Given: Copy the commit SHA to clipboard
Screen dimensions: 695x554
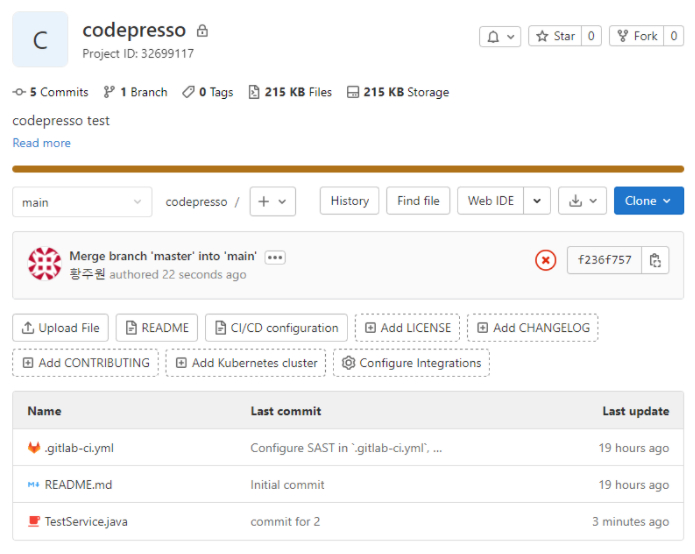Looking at the screenshot, I should pos(655,260).
